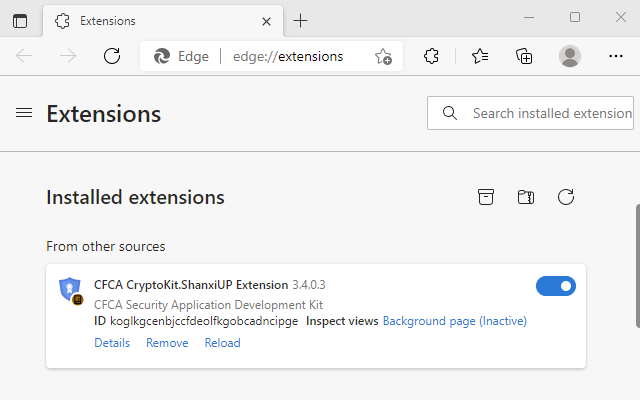The image size is (640, 400).
Task: Add this page to favorites
Action: click(x=383, y=56)
